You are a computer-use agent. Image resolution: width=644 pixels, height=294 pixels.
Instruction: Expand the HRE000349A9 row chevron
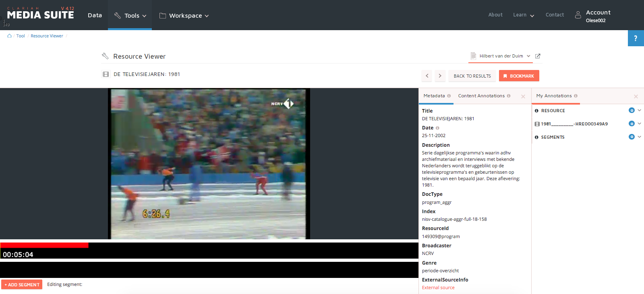point(639,123)
